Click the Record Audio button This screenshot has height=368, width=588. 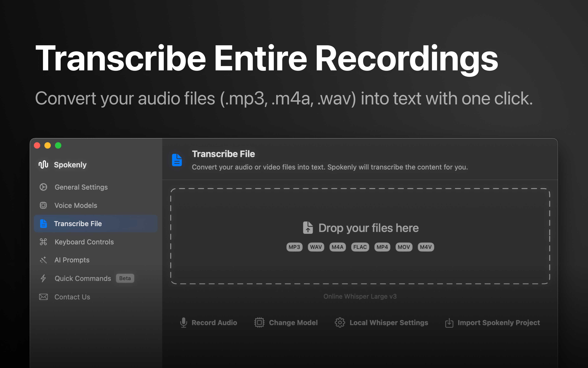click(x=208, y=322)
